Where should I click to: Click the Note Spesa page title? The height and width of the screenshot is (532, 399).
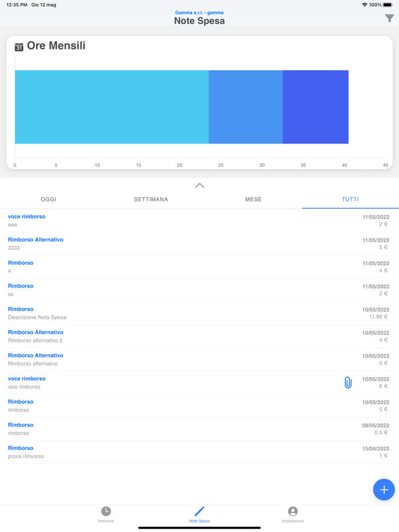click(199, 21)
